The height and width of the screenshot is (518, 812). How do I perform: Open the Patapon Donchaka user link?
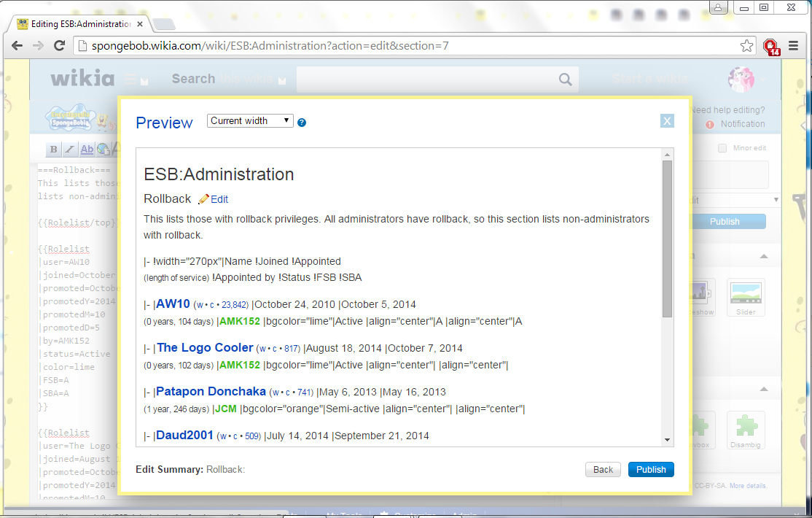pyautogui.click(x=211, y=392)
